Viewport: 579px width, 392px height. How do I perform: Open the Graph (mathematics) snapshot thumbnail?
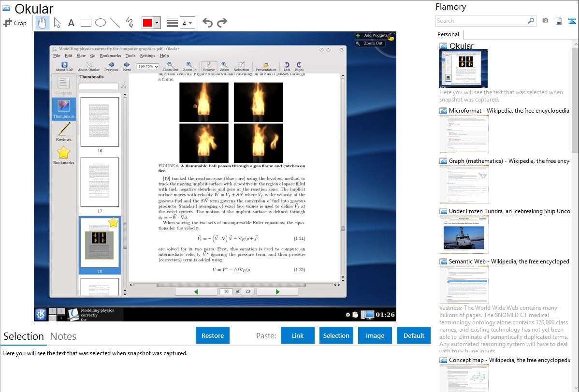coord(464,184)
